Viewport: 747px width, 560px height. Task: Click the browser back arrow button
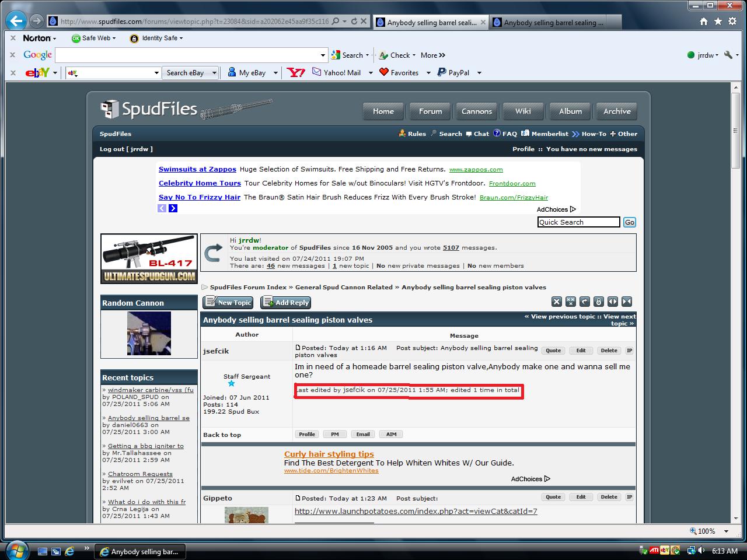16,21
